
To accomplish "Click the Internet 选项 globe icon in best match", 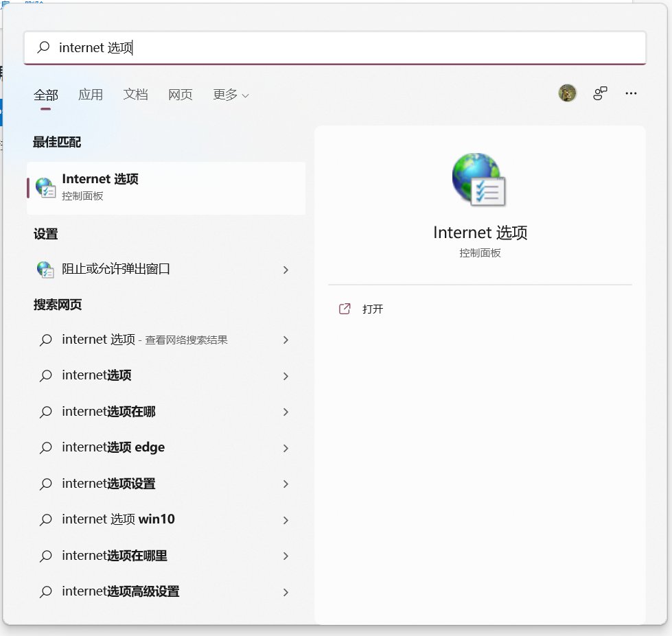I will pos(45,187).
